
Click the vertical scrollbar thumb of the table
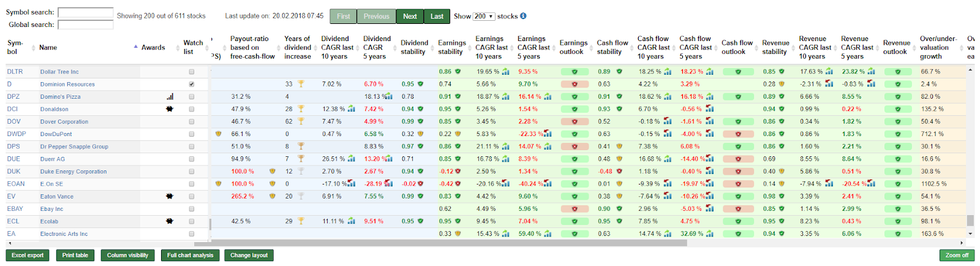click(x=970, y=220)
